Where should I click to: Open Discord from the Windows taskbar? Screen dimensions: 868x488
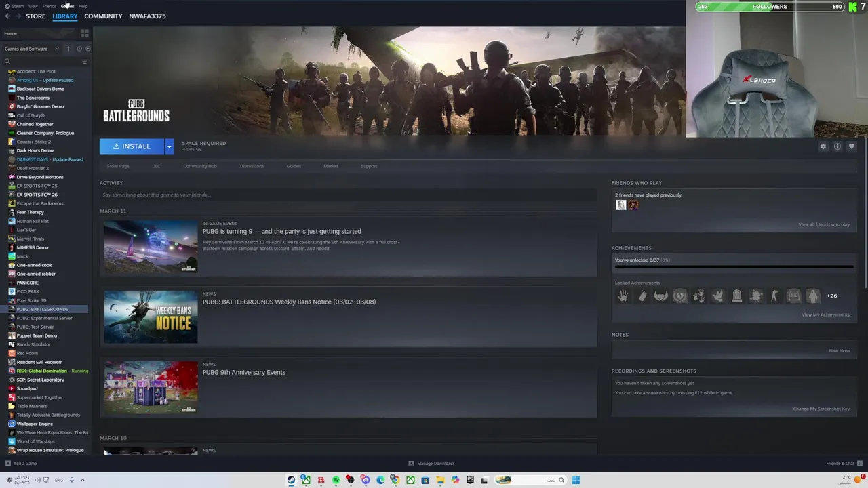click(x=366, y=480)
